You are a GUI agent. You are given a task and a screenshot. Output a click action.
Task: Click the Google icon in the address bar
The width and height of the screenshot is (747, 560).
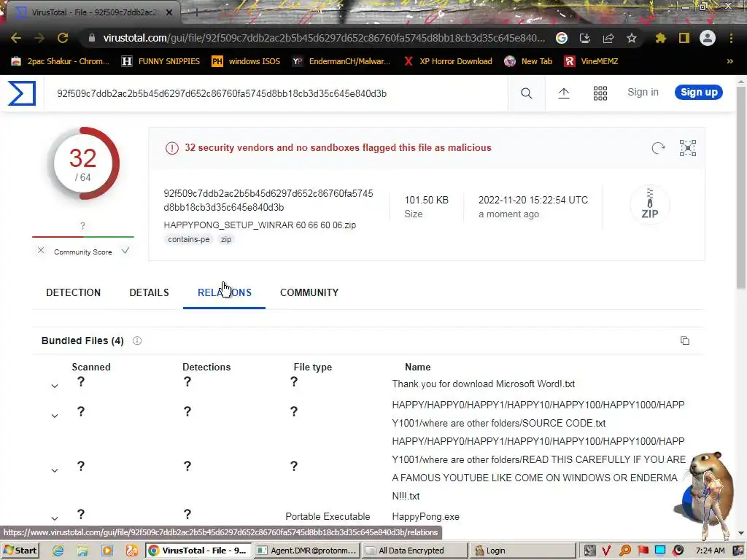(562, 38)
